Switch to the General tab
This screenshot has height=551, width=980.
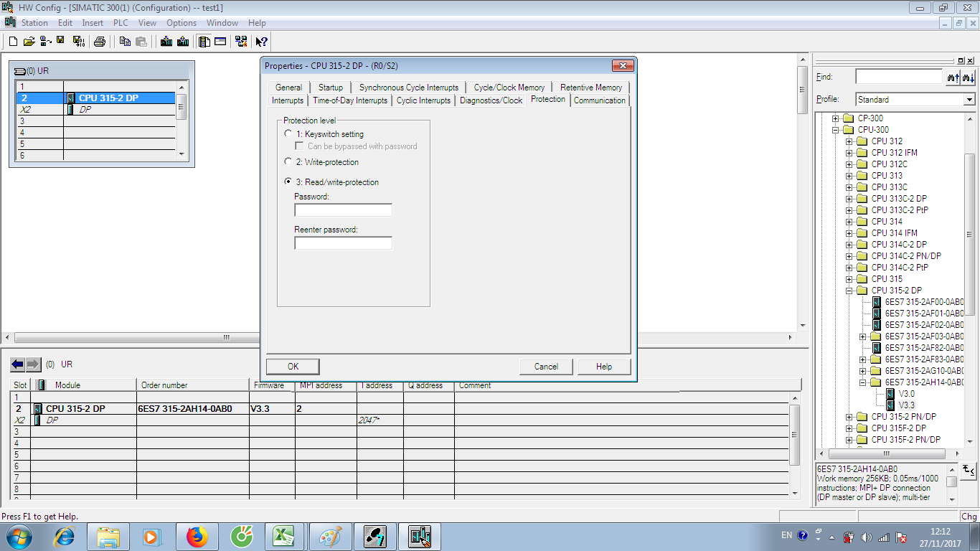point(288,88)
